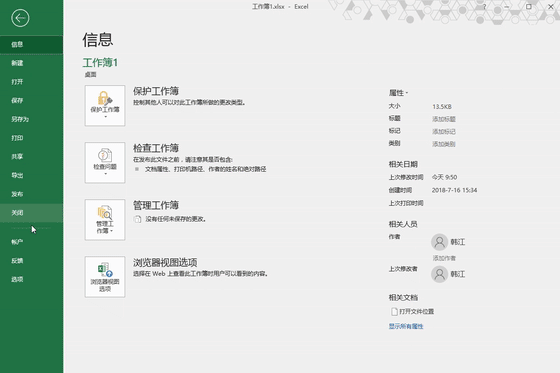560x373 pixels.
Task: Choose 保存 in the sidebar
Action: point(31,100)
